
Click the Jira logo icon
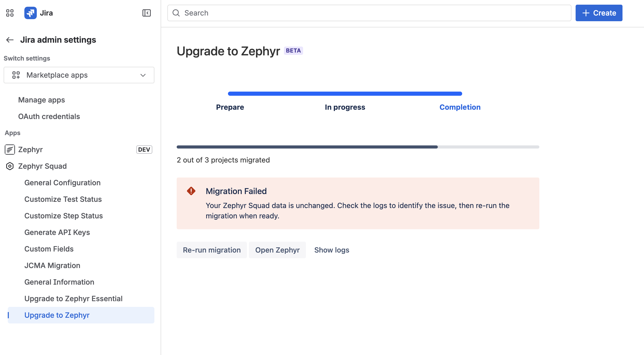point(30,13)
